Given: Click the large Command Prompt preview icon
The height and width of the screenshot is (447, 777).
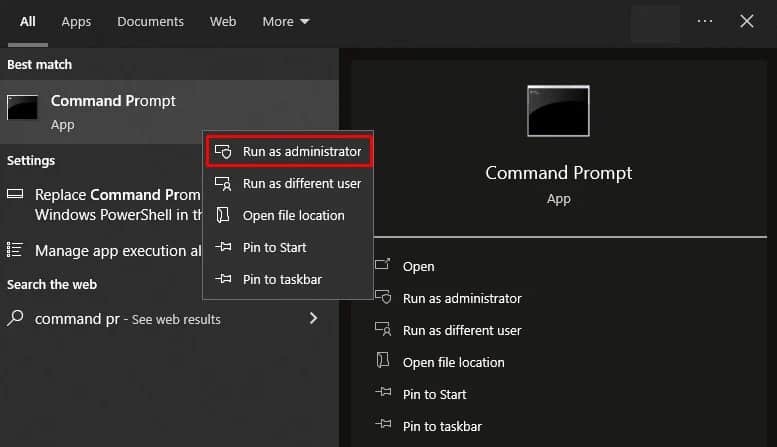Looking at the screenshot, I should click(x=558, y=111).
